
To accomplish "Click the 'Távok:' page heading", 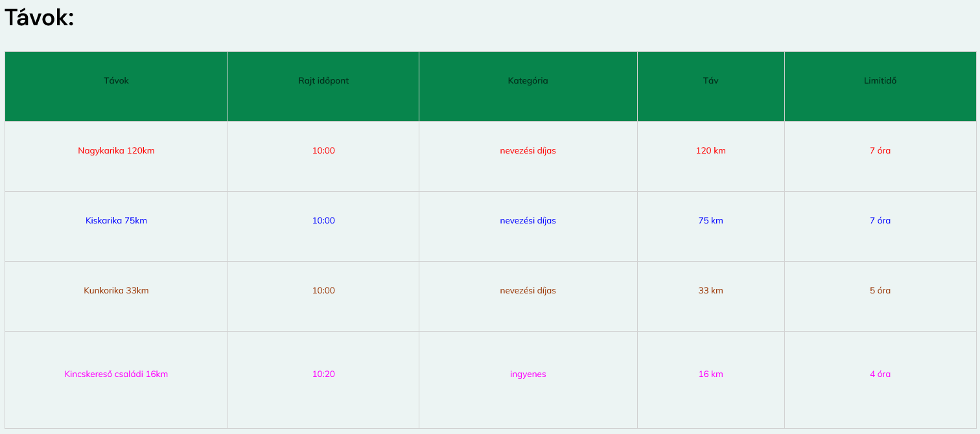I will [x=40, y=18].
